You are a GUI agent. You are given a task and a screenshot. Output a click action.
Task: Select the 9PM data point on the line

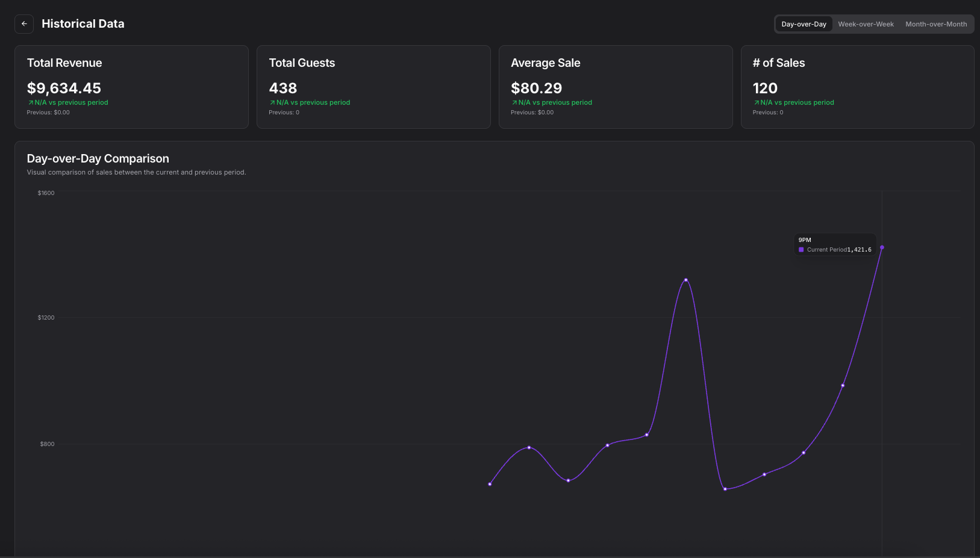click(x=882, y=247)
